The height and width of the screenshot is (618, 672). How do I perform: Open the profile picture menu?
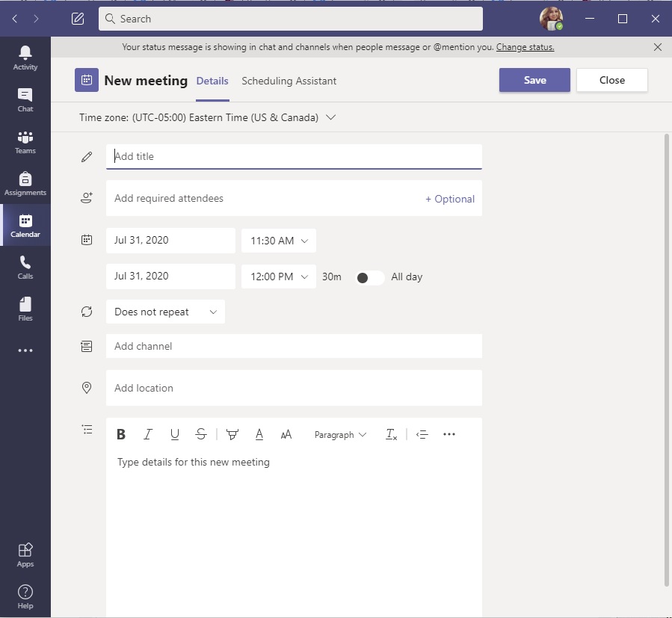point(551,19)
